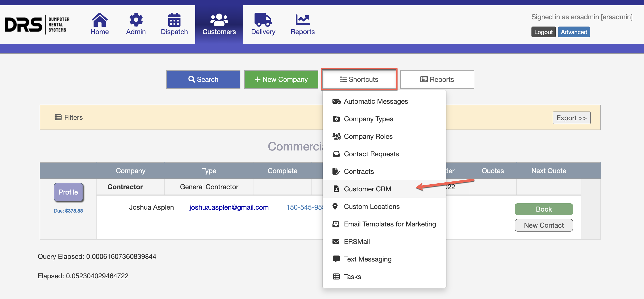Click the Company Roles users icon
The image size is (644, 299).
(336, 136)
